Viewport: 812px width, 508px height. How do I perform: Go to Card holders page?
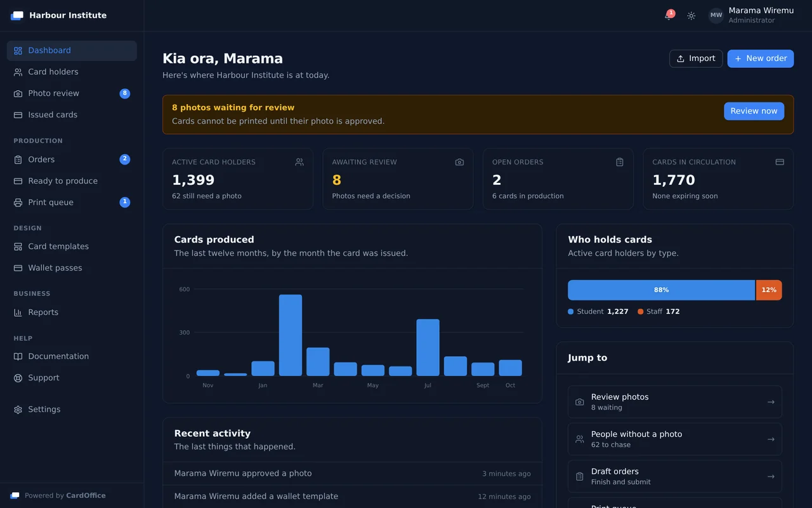[72, 72]
